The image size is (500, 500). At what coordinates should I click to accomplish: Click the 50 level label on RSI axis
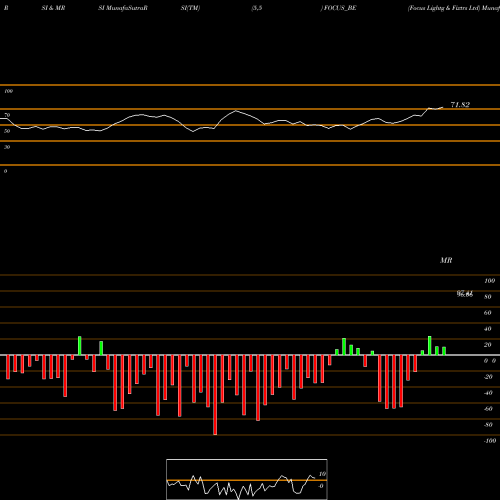tap(7, 131)
